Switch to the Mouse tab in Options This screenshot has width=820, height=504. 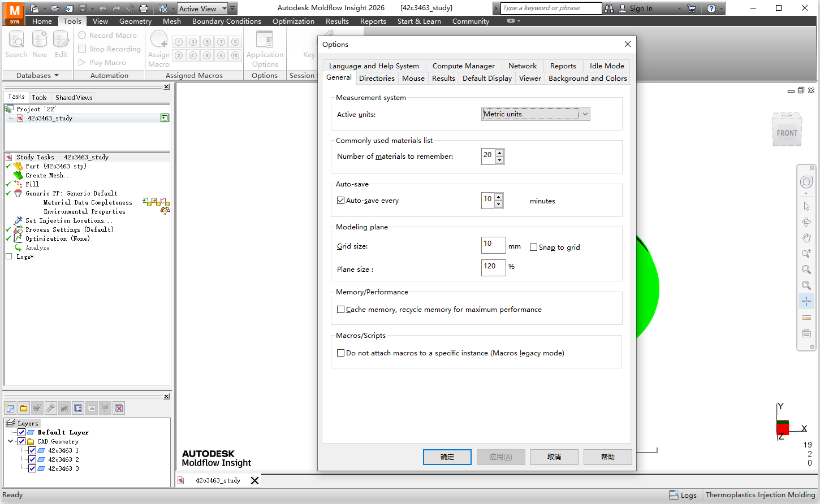(413, 79)
